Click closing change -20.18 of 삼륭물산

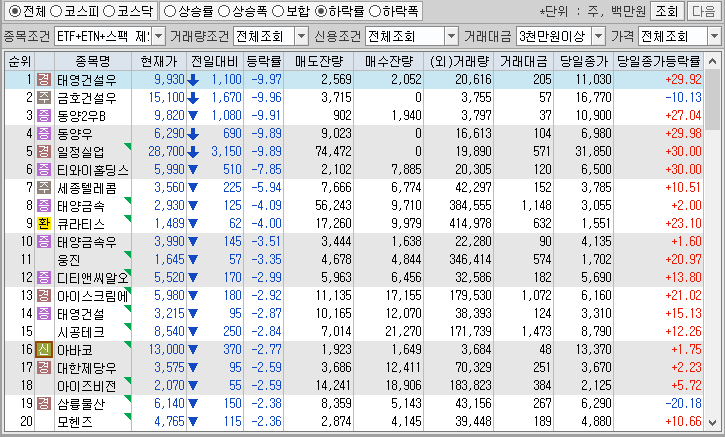[x=683, y=404]
